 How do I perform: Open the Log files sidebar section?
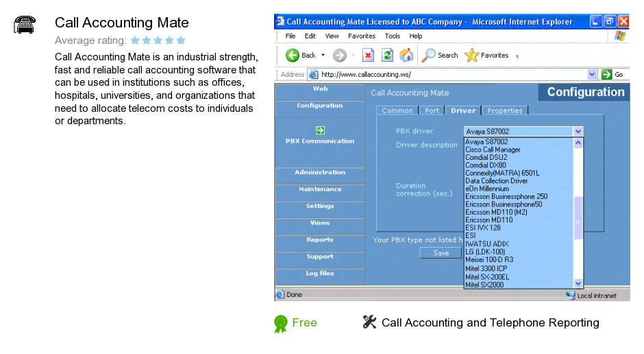[x=320, y=276]
